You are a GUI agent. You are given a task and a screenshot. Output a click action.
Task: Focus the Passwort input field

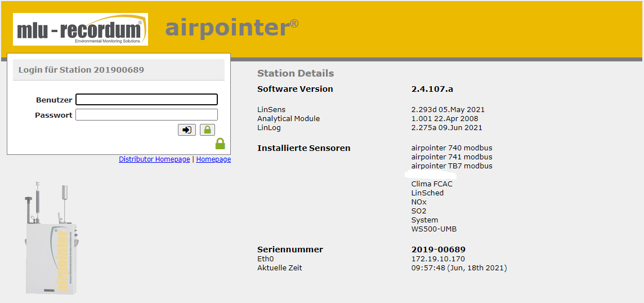(x=146, y=115)
